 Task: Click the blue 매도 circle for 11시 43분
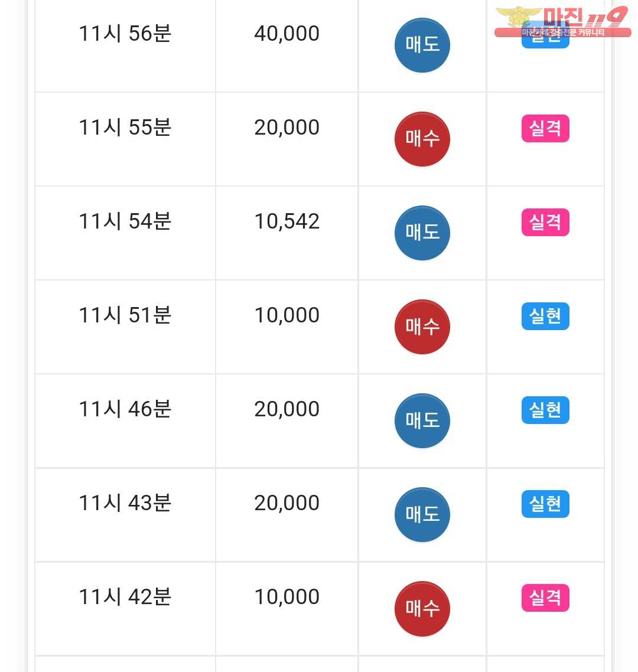[x=422, y=514]
